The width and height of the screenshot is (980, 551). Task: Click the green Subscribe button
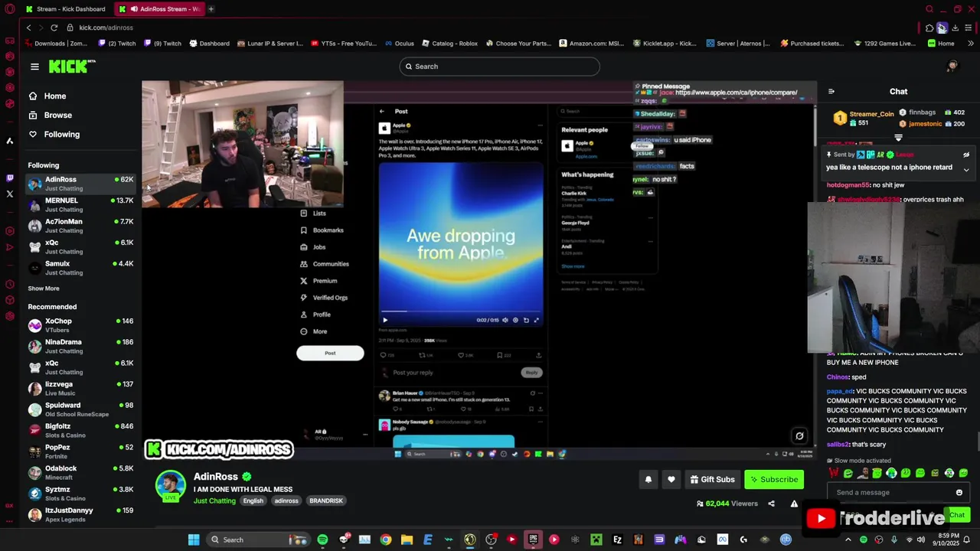[774, 479]
